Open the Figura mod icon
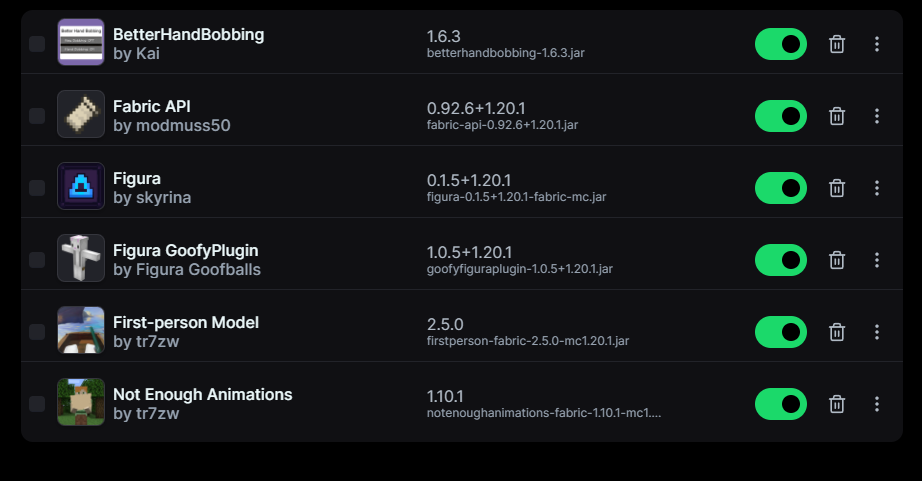The width and height of the screenshot is (922, 481). coord(81,186)
